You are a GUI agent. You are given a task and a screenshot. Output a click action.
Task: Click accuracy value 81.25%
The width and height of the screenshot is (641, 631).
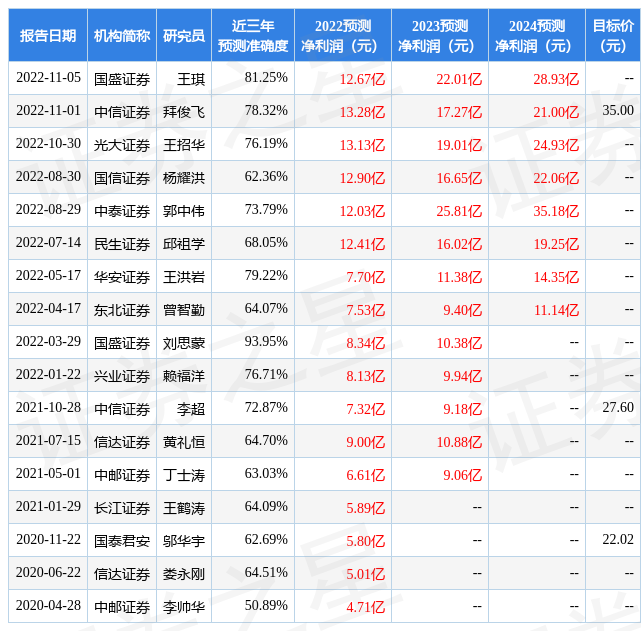pyautogui.click(x=266, y=78)
